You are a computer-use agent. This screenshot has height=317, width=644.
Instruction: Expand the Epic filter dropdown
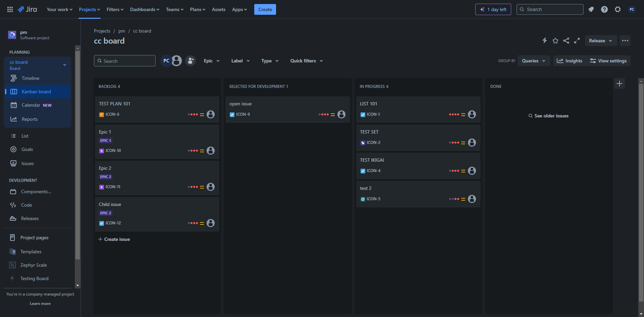212,61
